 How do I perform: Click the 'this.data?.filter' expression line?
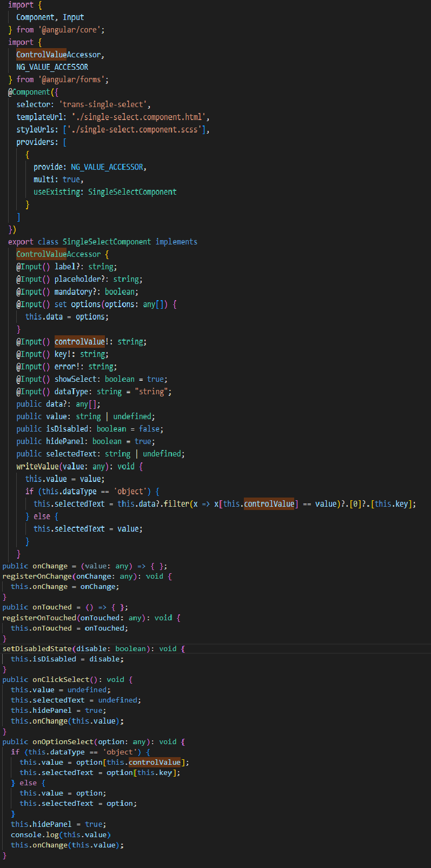pos(225,503)
